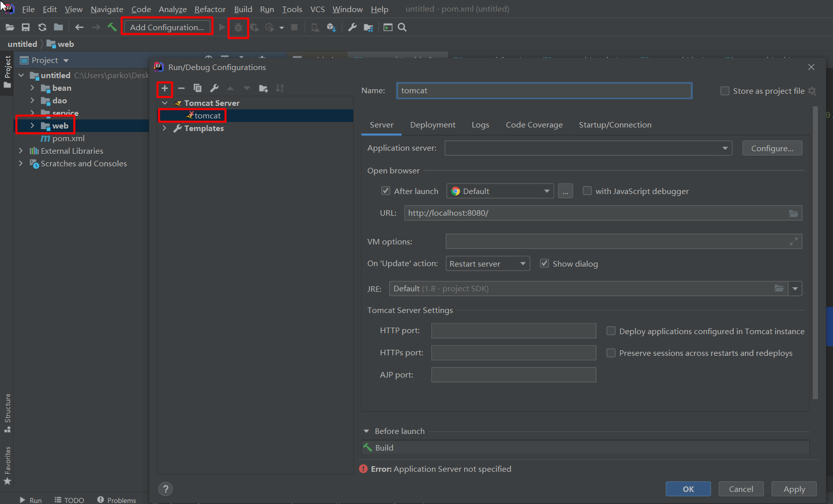
Task: Open the JRE dropdown arrow
Action: coord(795,289)
